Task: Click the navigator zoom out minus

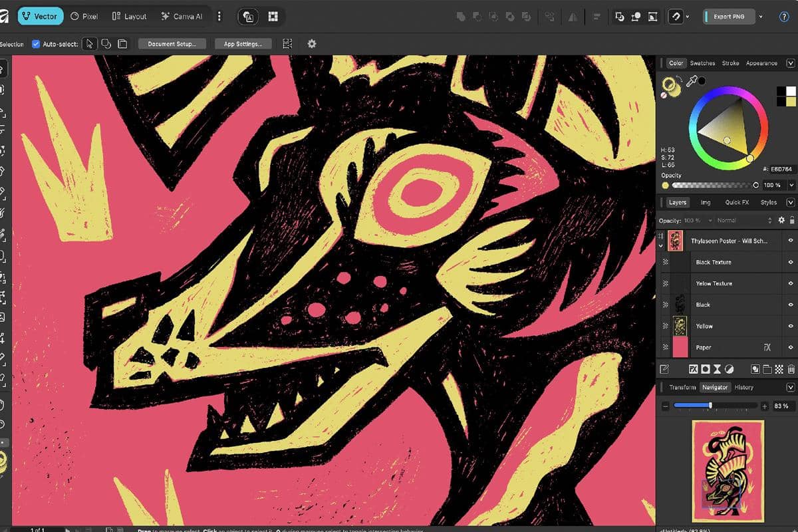Action: tap(665, 406)
